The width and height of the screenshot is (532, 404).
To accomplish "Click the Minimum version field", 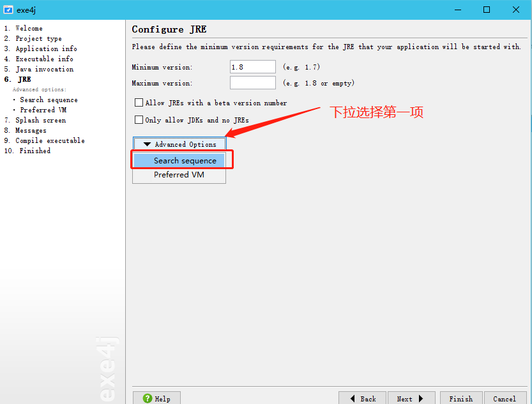I will point(253,67).
